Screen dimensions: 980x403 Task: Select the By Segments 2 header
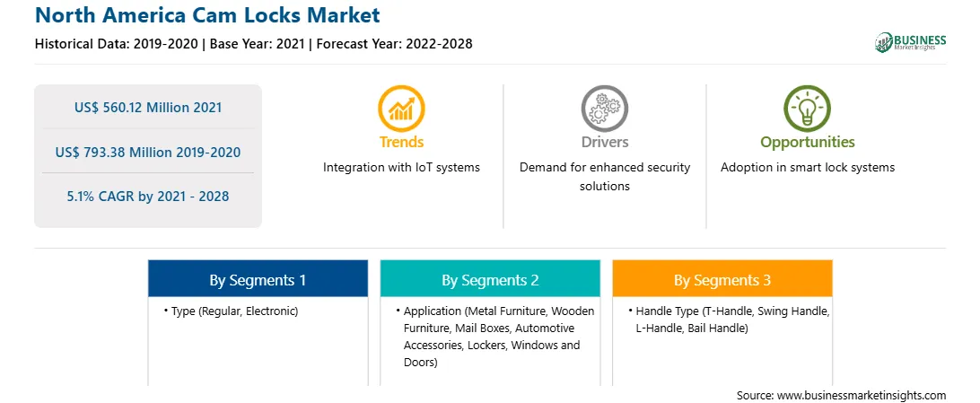pos(490,278)
